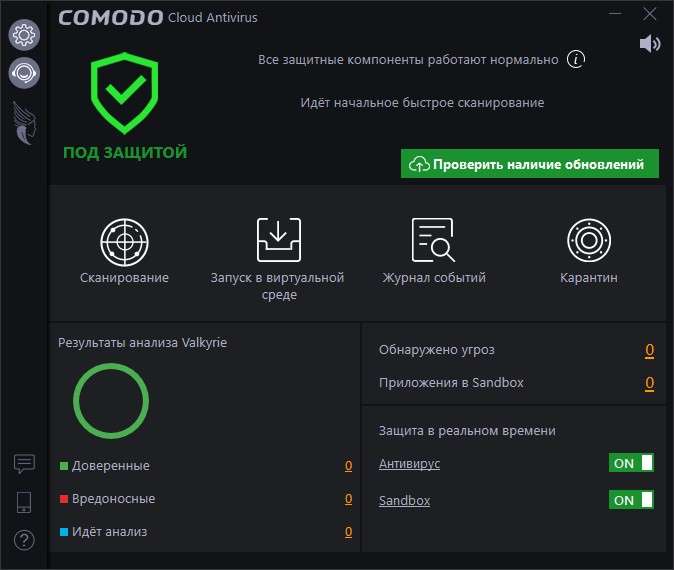Open the mobile phone icon in sidebar
The height and width of the screenshot is (570, 674).
[x=24, y=502]
